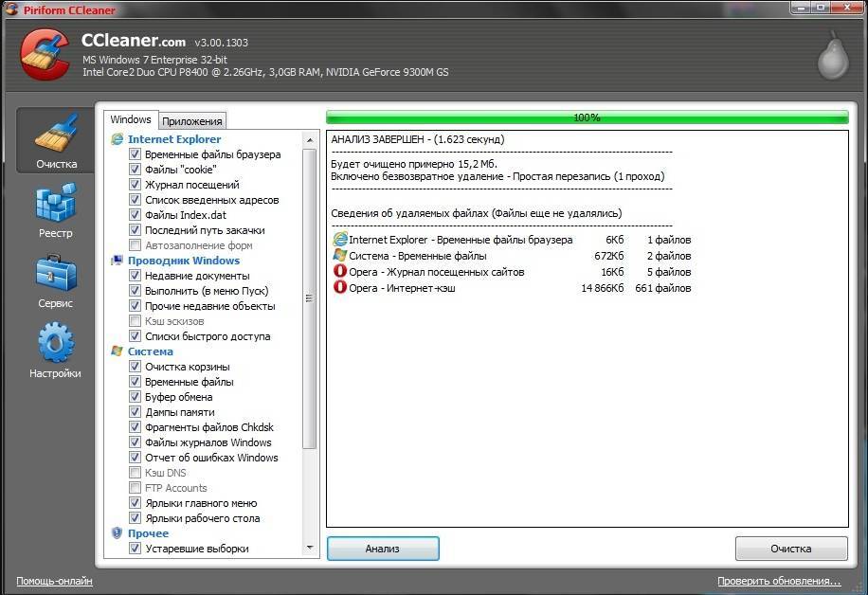Uncheck Файлы "cookie" checkbox
The width and height of the screenshot is (868, 595).
pos(136,170)
